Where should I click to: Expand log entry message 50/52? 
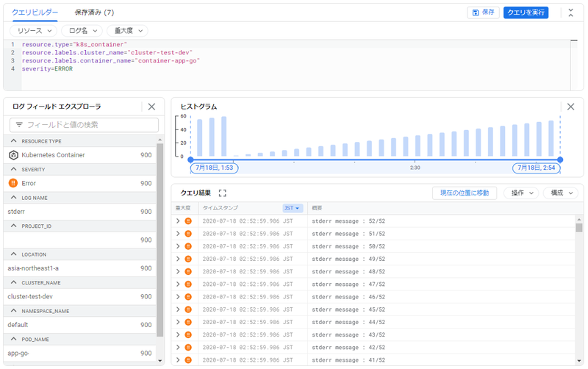(178, 246)
